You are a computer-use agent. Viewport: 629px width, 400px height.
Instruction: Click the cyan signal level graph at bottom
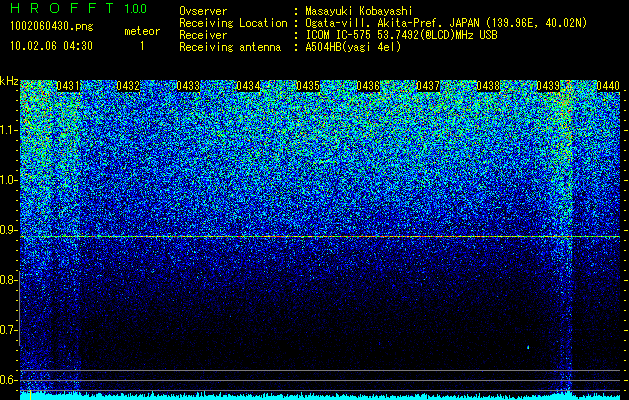320,396
